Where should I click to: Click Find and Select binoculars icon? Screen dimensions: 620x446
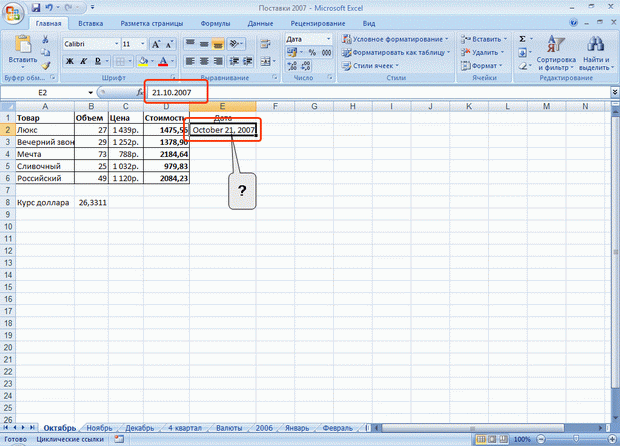pos(595,53)
